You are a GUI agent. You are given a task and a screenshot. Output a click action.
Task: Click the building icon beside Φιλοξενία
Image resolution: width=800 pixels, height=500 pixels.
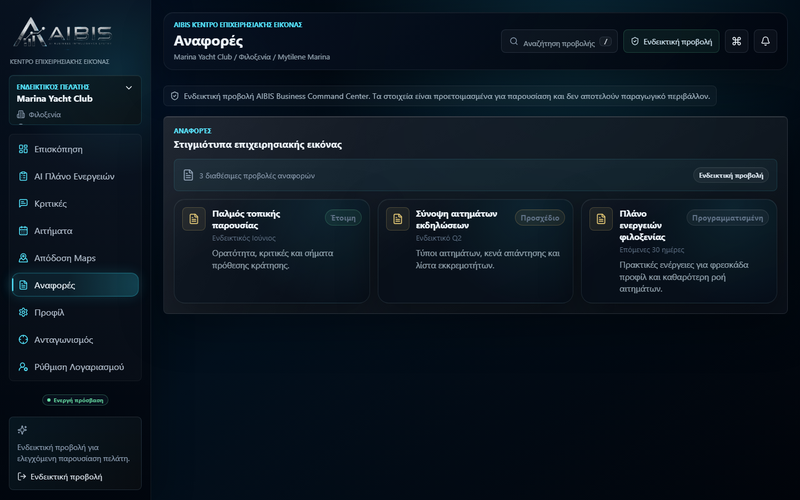coord(21,114)
